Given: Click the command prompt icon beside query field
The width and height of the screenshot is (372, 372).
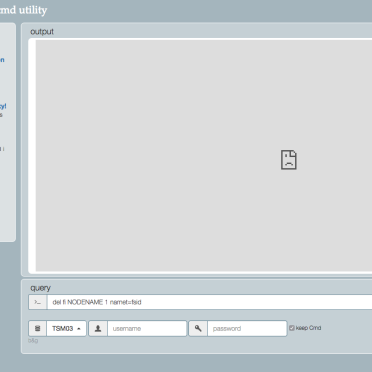Looking at the screenshot, I should coord(38,302).
